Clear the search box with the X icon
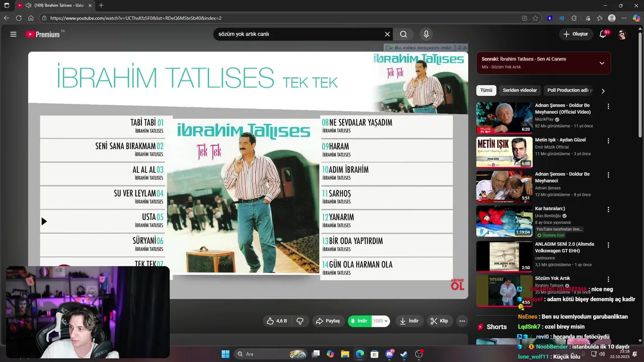Image resolution: width=644 pixels, height=362 pixels. click(387, 34)
